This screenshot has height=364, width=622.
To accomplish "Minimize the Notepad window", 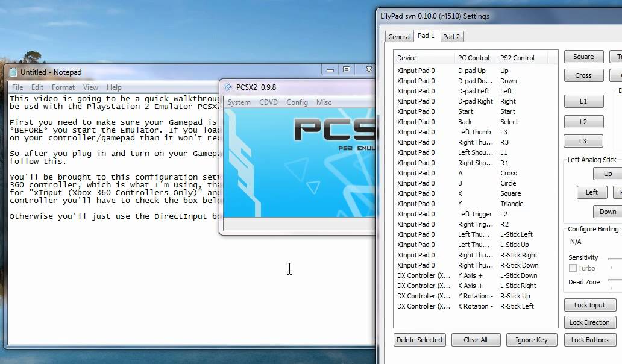I will (x=330, y=70).
